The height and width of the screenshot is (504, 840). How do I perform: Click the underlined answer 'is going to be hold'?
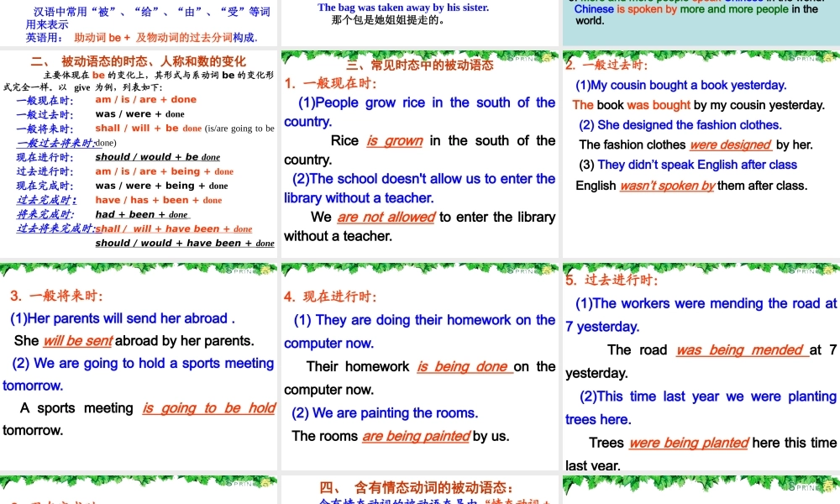click(209, 408)
